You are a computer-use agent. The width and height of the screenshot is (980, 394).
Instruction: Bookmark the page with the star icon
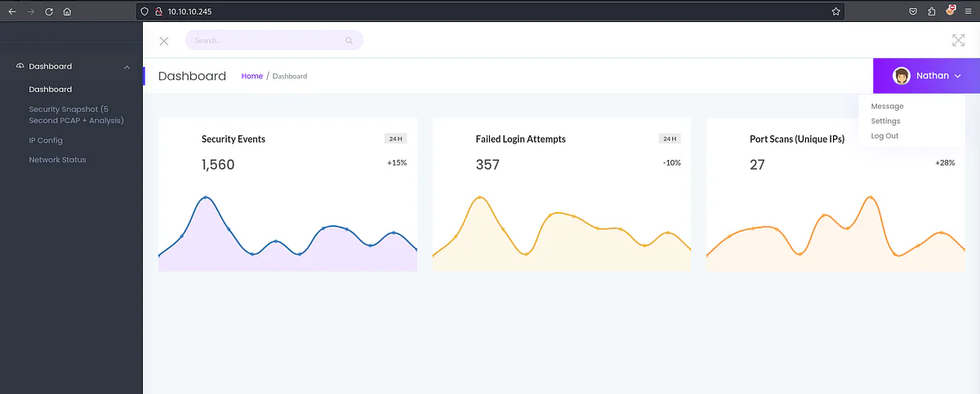point(835,11)
